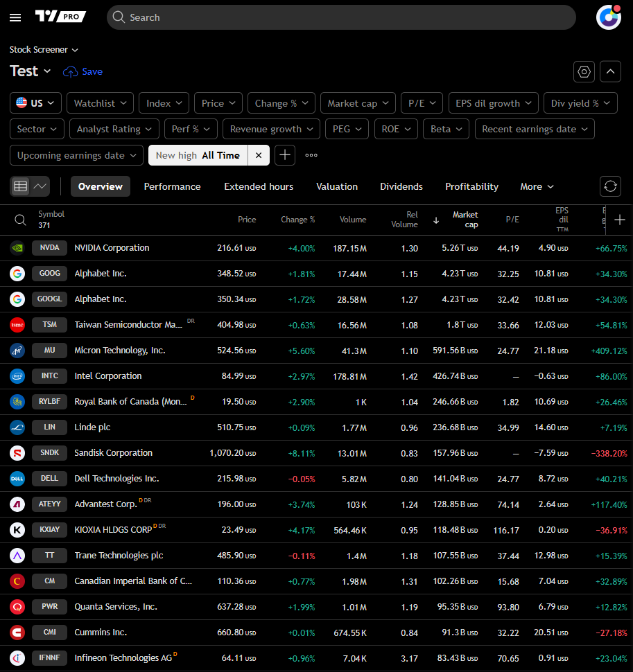Open the Market cap filter dropdown

coord(358,103)
